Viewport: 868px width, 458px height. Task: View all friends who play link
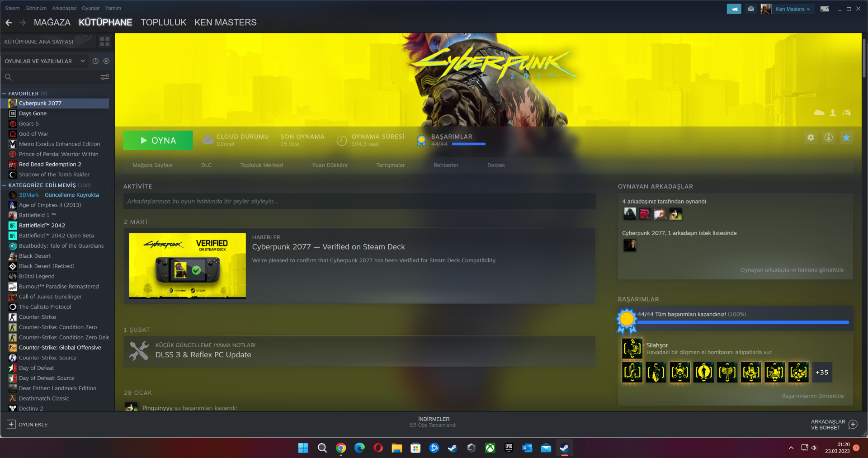pyautogui.click(x=792, y=270)
